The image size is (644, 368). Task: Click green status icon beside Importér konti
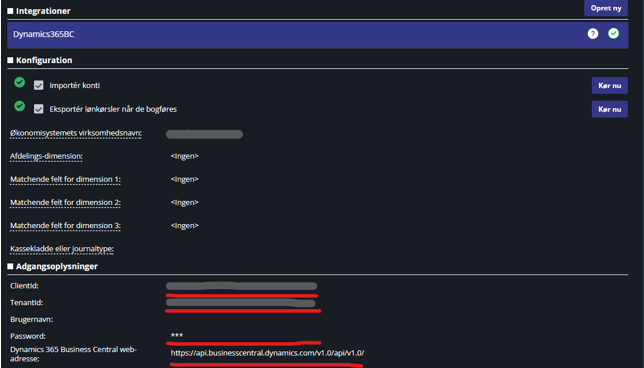[19, 82]
